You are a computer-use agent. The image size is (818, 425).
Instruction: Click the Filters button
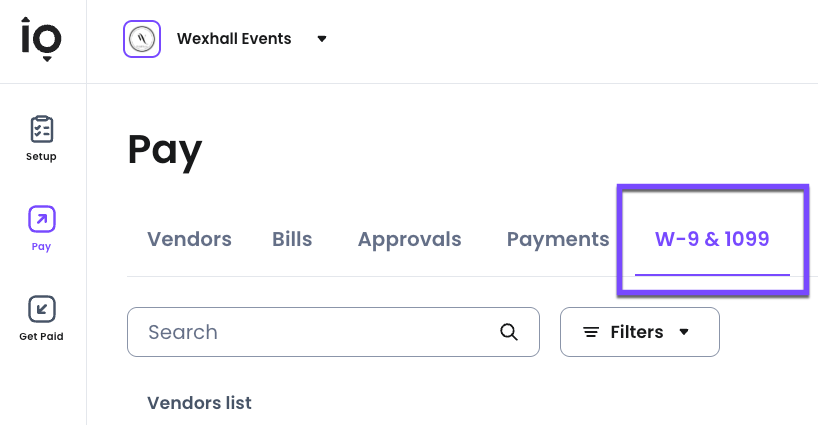(639, 332)
